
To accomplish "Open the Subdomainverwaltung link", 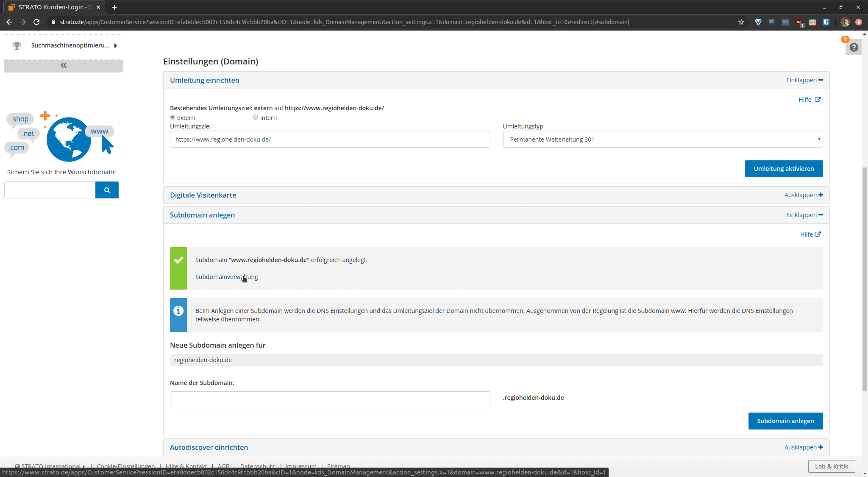I will coord(226,277).
